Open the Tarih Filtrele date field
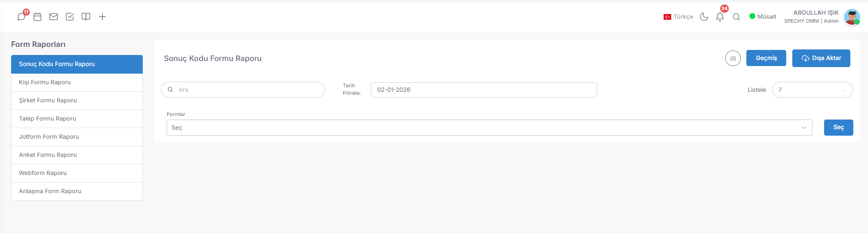This screenshot has width=868, height=233. click(483, 90)
